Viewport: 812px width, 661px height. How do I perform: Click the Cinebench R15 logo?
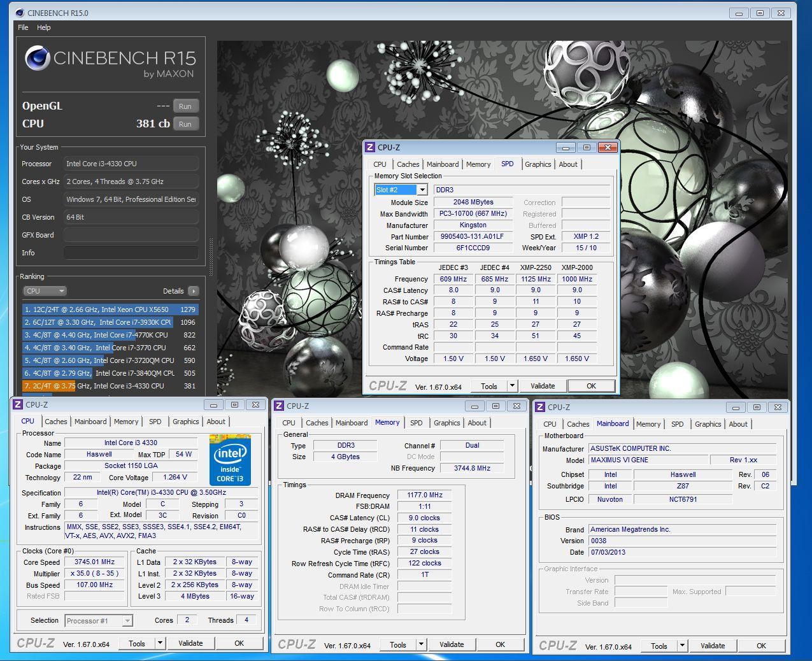click(x=110, y=62)
